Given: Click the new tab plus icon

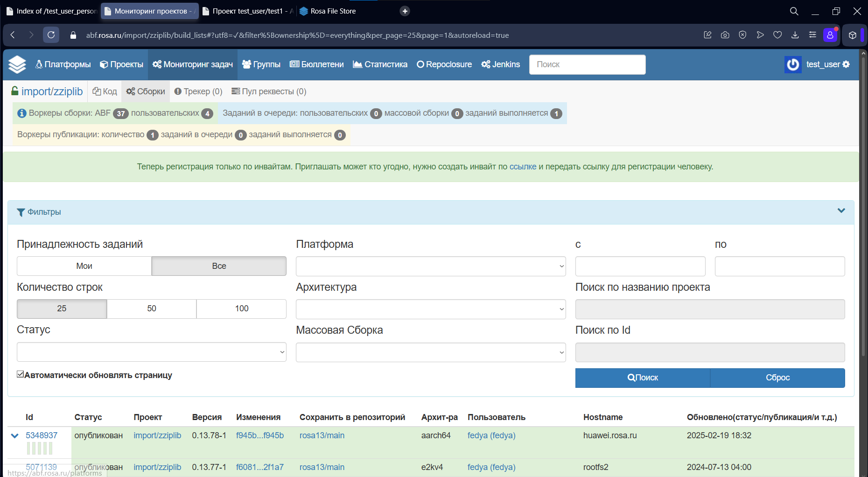Looking at the screenshot, I should [x=405, y=11].
